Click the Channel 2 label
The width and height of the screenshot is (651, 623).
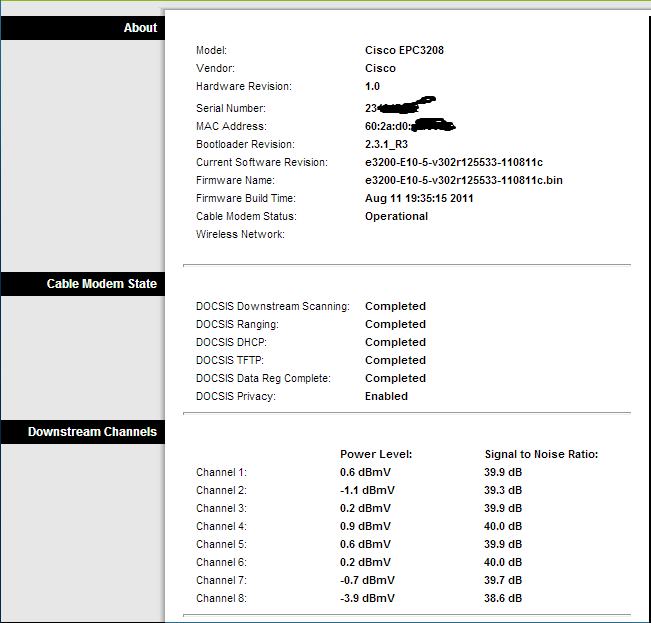tap(221, 490)
